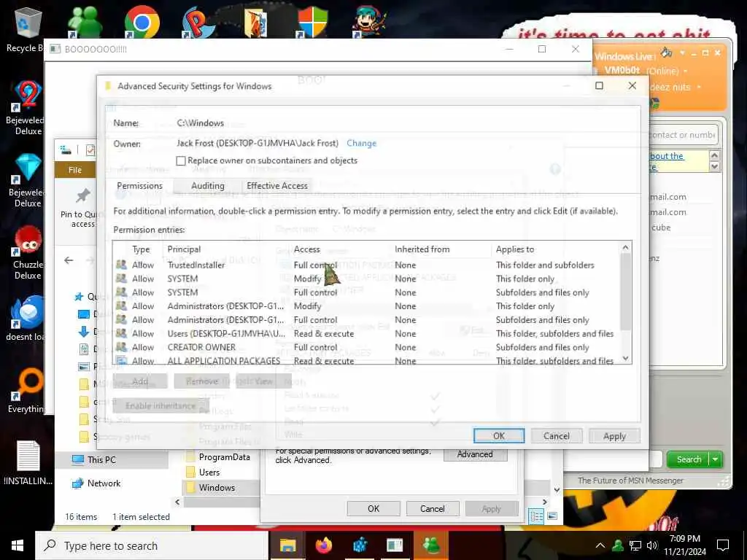Select This PC in Explorer navigation
This screenshot has height=560, width=747.
[x=101, y=460]
